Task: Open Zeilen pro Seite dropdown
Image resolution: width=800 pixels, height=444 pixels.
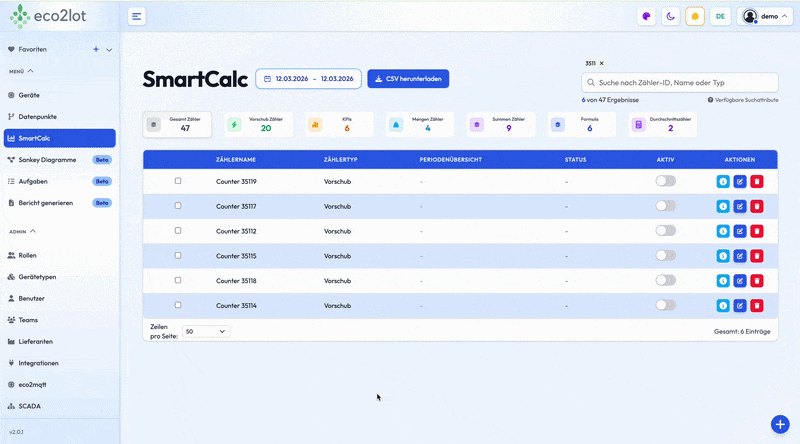Action: (206, 331)
